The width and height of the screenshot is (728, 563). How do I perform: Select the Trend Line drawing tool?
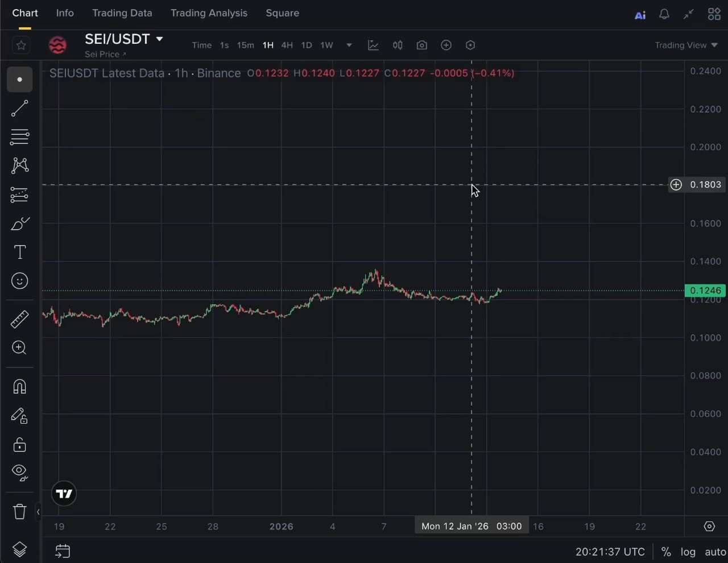point(19,108)
